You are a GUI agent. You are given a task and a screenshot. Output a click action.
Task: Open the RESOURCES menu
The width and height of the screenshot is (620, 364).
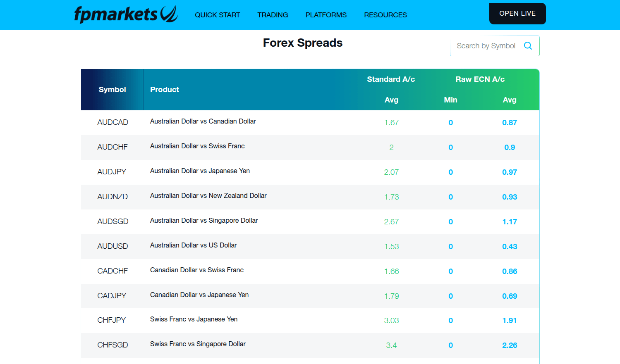coord(385,15)
